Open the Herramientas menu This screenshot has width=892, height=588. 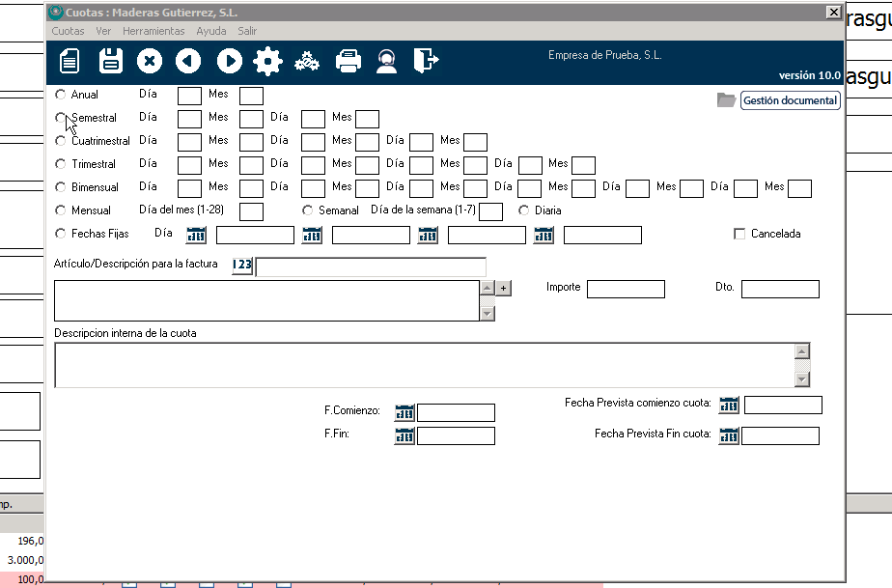153,31
